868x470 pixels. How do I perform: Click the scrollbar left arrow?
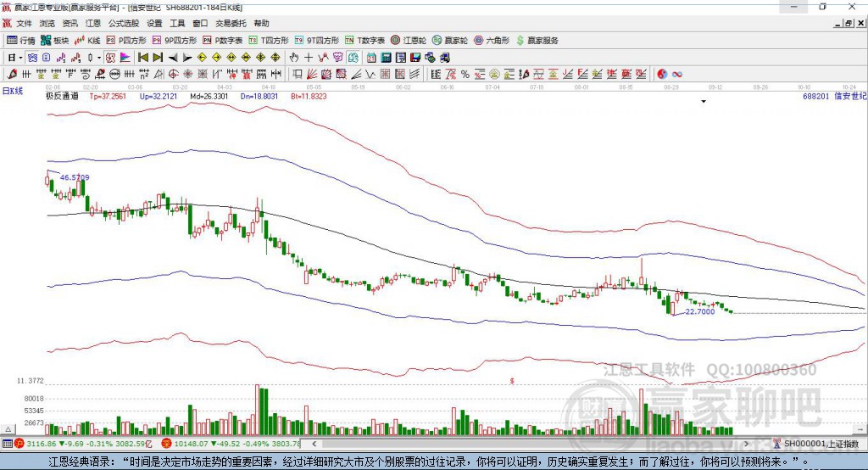314,444
